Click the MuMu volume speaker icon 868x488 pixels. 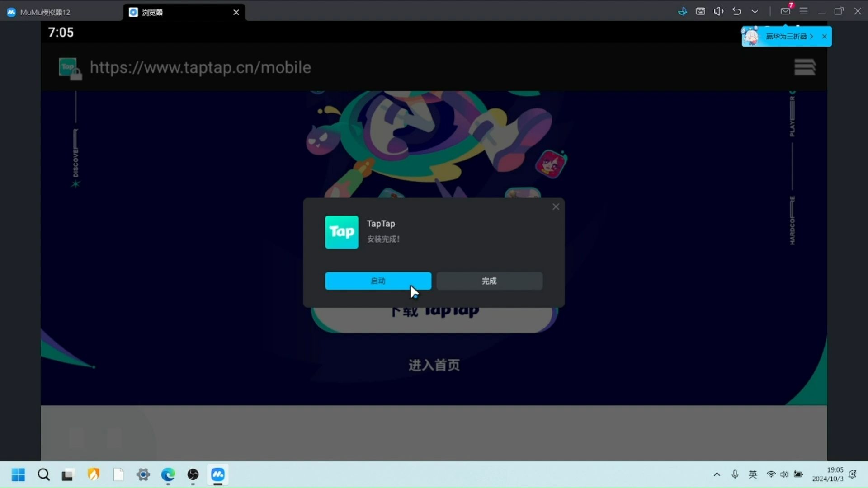pos(718,11)
